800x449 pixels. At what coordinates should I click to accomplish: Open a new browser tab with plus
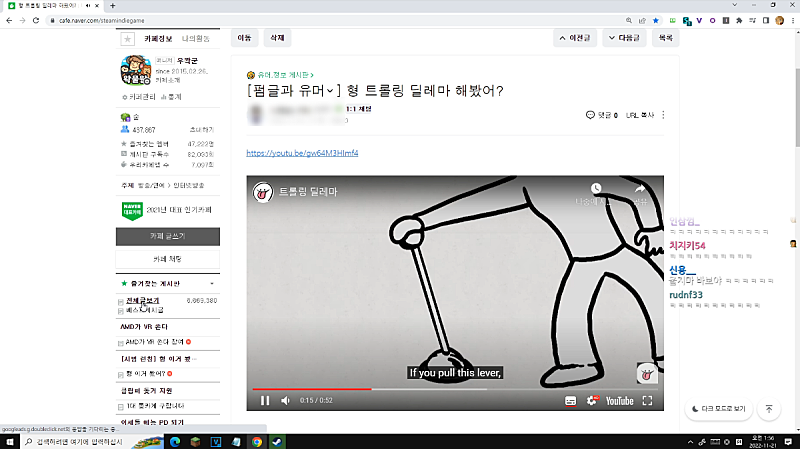(x=113, y=6)
